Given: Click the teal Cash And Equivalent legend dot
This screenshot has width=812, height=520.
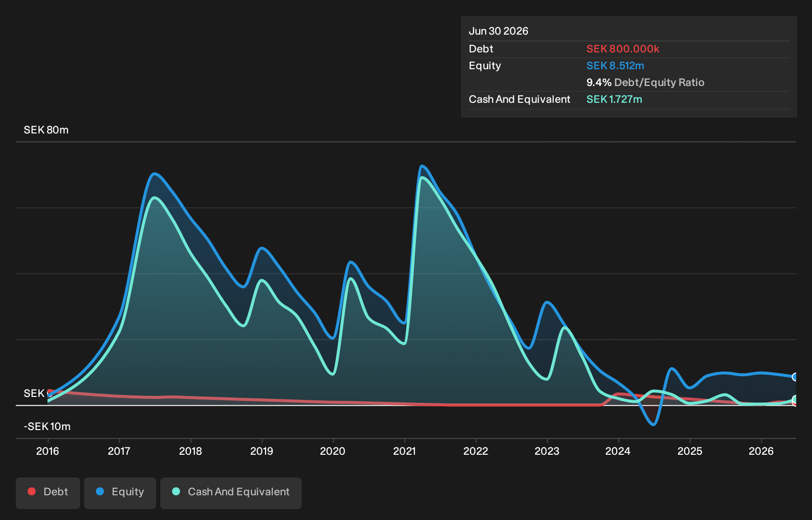Looking at the screenshot, I should pyautogui.click(x=176, y=491).
